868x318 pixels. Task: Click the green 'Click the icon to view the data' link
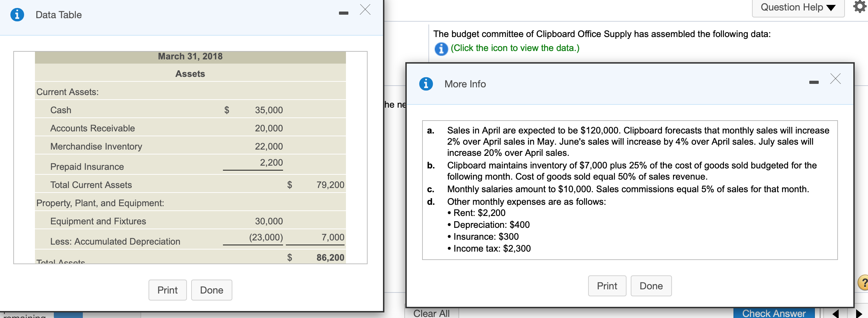click(x=515, y=48)
